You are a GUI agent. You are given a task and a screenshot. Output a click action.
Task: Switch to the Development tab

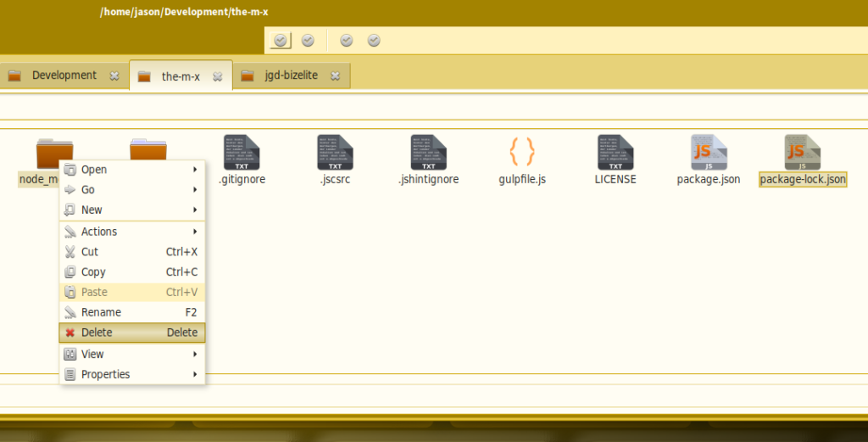(x=64, y=76)
